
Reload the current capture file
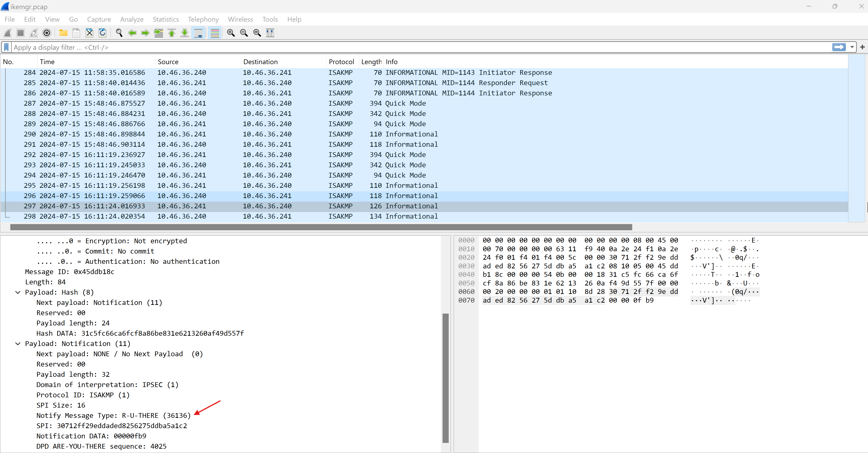(x=102, y=33)
